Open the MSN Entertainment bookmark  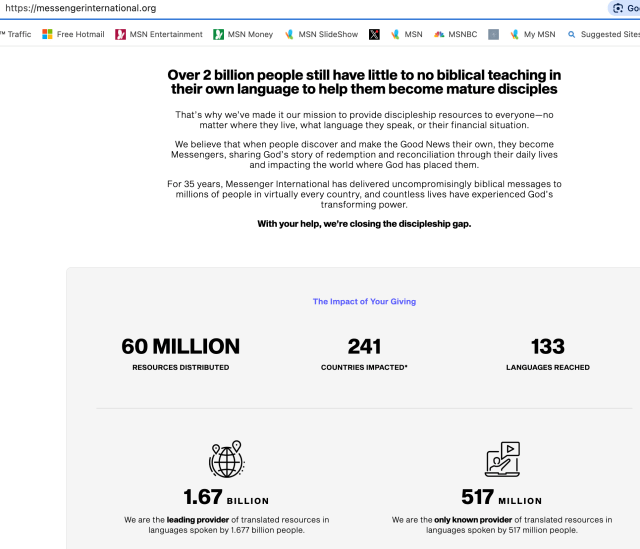(x=158, y=34)
